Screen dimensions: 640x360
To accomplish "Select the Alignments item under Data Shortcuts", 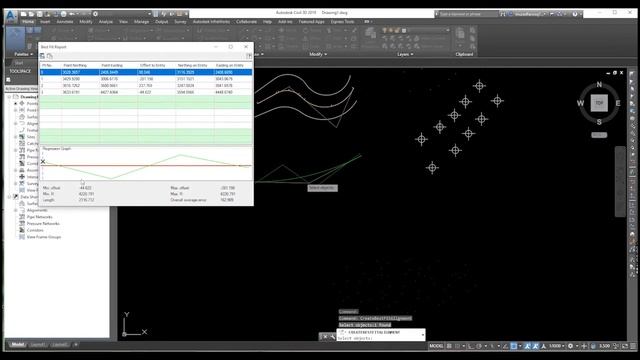I will coord(37,210).
